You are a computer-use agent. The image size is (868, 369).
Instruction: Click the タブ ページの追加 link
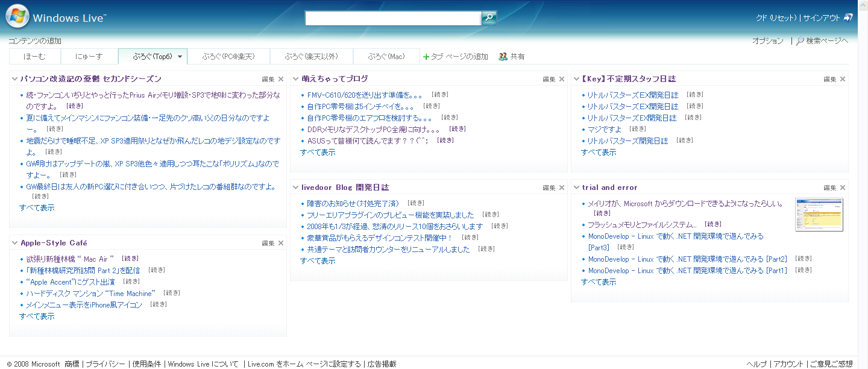point(459,57)
